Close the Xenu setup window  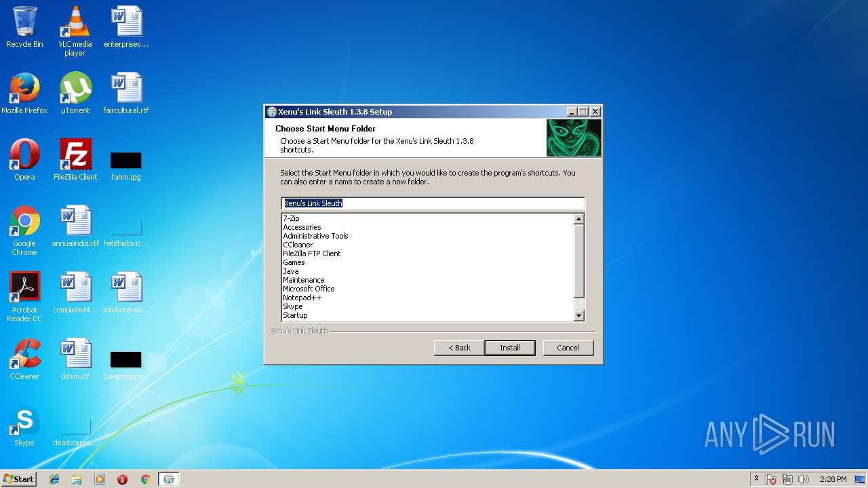595,112
